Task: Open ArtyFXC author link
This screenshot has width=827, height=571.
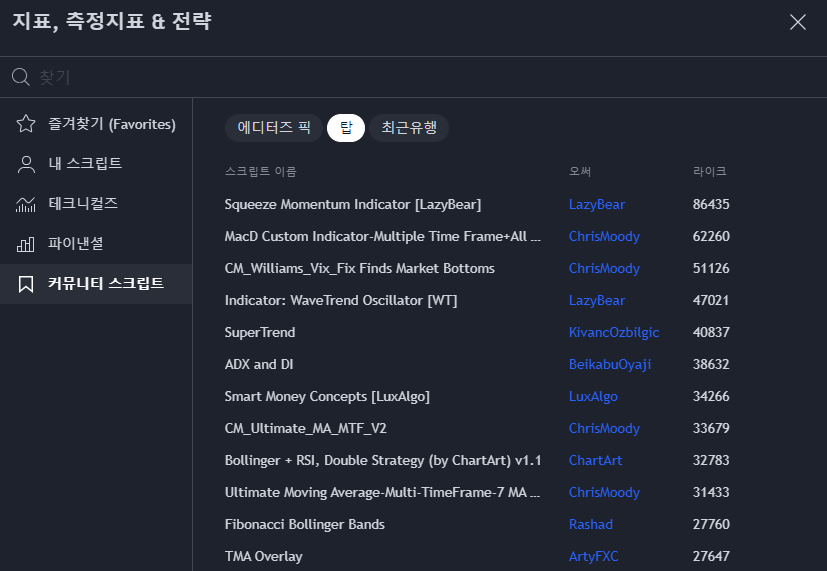Action: (593, 556)
